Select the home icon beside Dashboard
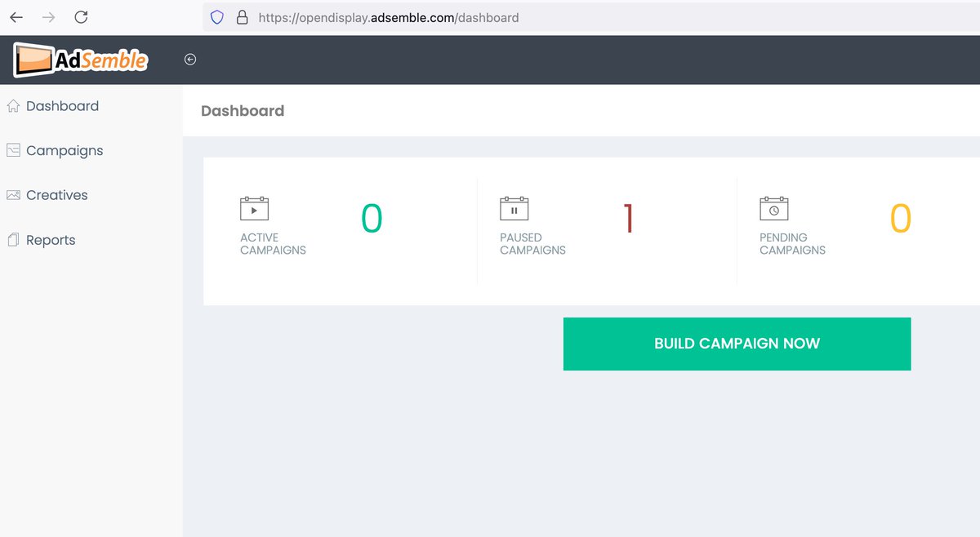The width and height of the screenshot is (980, 537). pyautogui.click(x=13, y=105)
